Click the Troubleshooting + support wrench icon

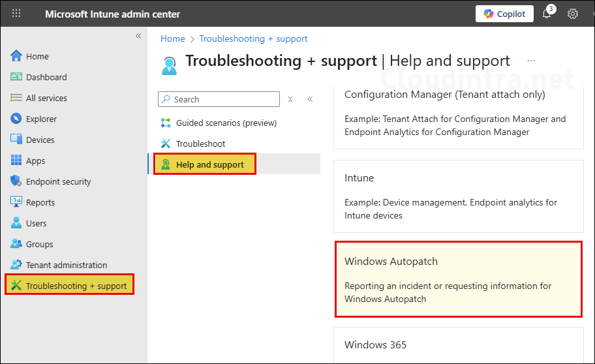point(16,286)
